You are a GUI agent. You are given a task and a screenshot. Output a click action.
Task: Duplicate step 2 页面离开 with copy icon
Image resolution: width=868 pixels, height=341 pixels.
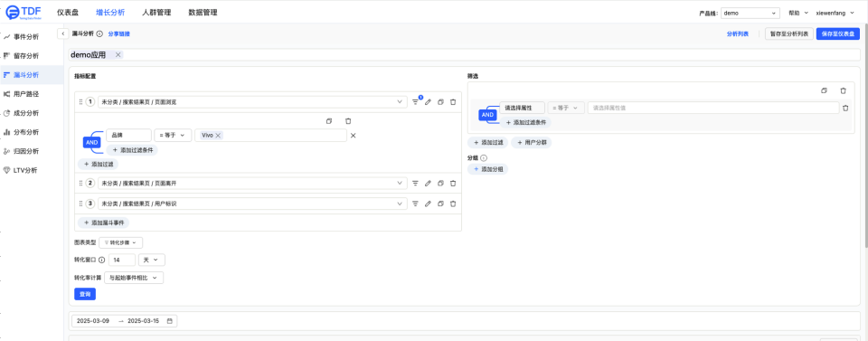click(440, 183)
